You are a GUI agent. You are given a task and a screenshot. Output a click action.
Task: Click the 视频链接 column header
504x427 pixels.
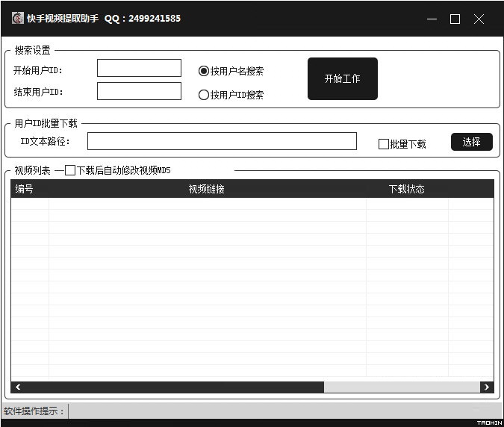(207, 189)
